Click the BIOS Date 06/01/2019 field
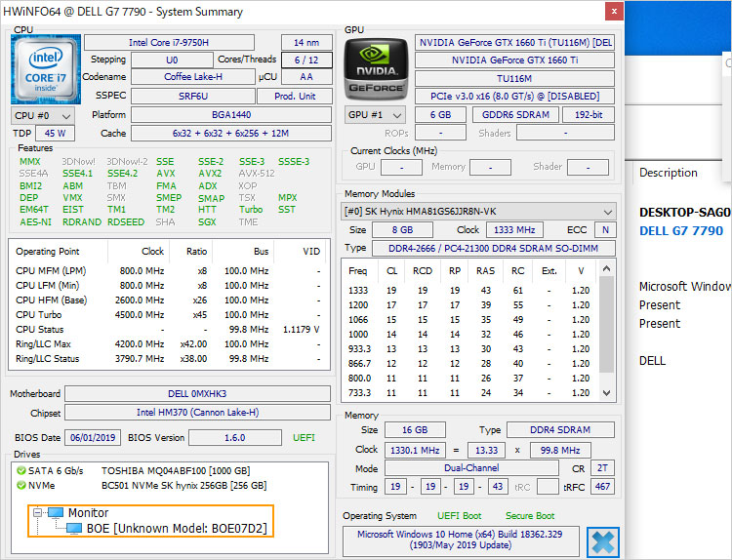The height and width of the screenshot is (560, 732). point(93,438)
